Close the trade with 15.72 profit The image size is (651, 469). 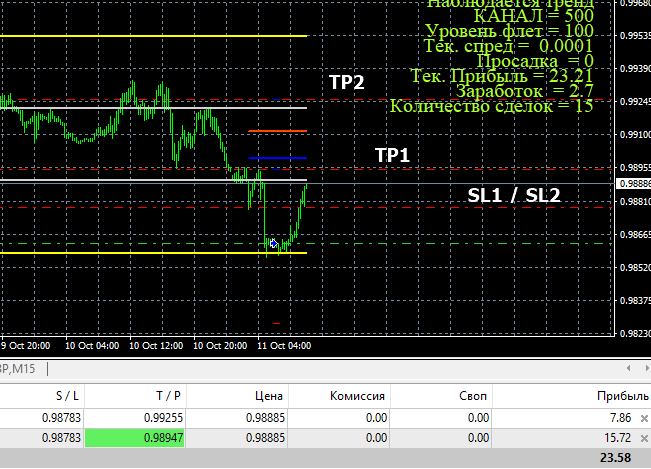(643, 438)
